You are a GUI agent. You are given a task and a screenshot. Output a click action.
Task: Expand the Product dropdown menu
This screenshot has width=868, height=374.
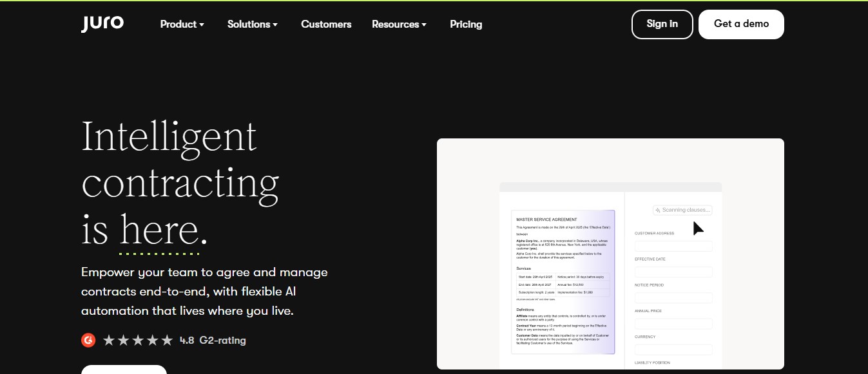(x=182, y=24)
